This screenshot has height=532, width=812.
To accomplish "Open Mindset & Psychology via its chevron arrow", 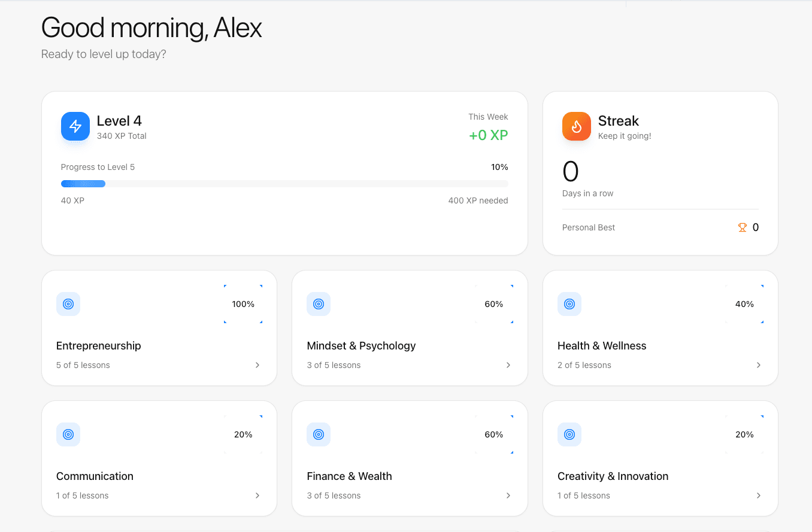I will pos(508,365).
